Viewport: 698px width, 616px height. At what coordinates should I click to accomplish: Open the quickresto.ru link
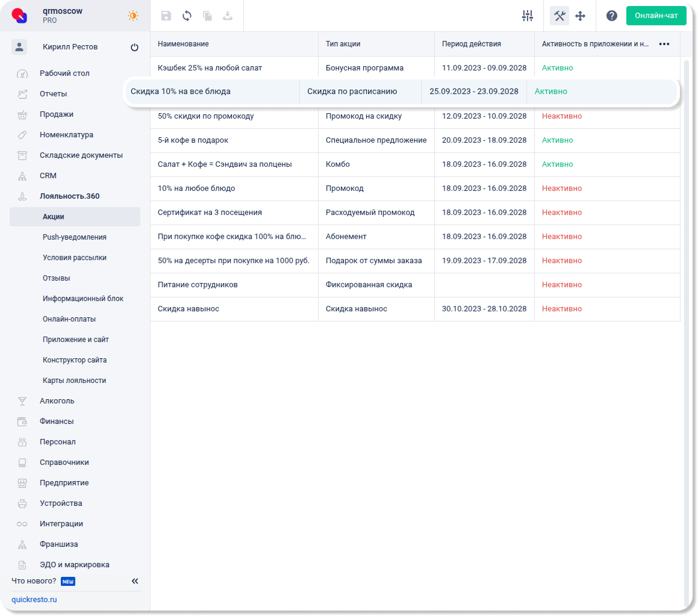[34, 600]
